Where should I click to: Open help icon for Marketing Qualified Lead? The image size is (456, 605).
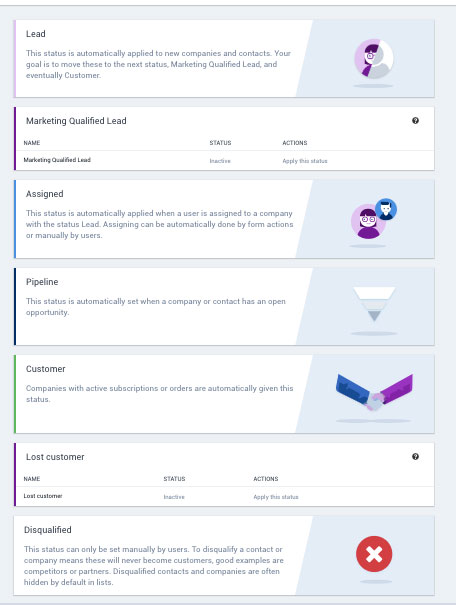pos(415,120)
